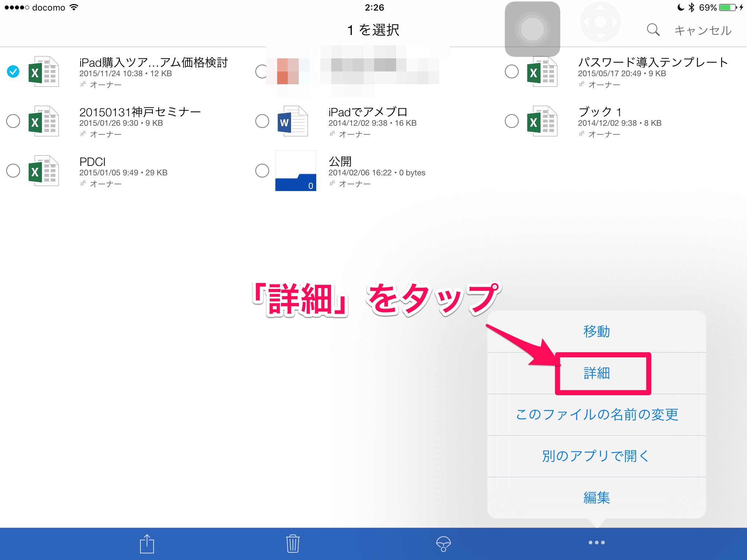Tap the trash delete icon
Image resolution: width=747 pixels, height=560 pixels.
coord(293,544)
